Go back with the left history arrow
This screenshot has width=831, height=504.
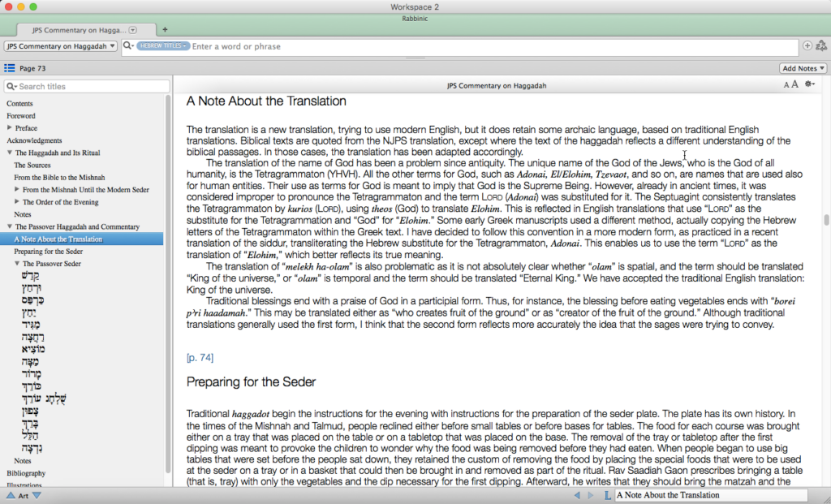coord(577,495)
